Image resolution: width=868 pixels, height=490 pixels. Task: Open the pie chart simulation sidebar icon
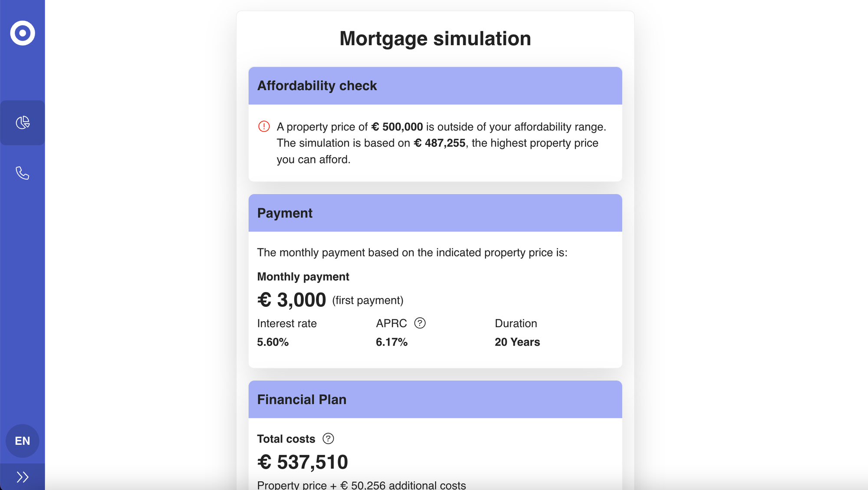coord(23,123)
